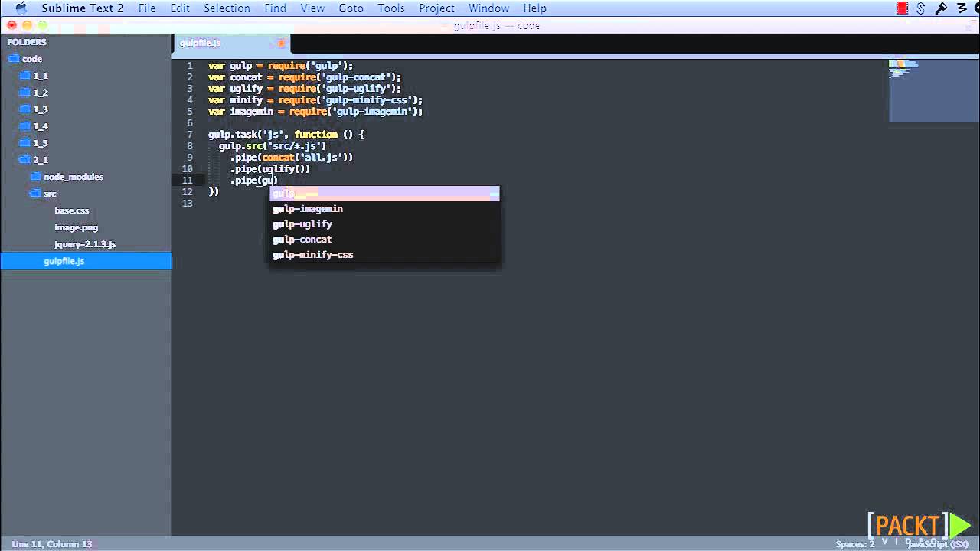This screenshot has height=551, width=980.
Task: Collapse the src folder
Action: click(35, 194)
